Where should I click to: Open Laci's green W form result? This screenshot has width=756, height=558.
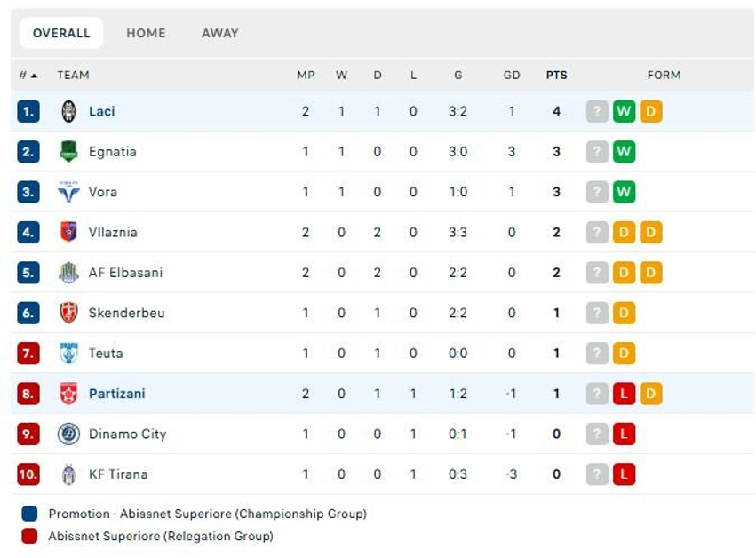point(624,111)
